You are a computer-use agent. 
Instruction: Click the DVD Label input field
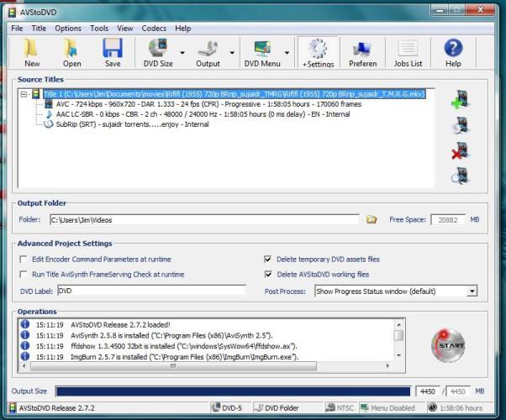click(x=151, y=291)
